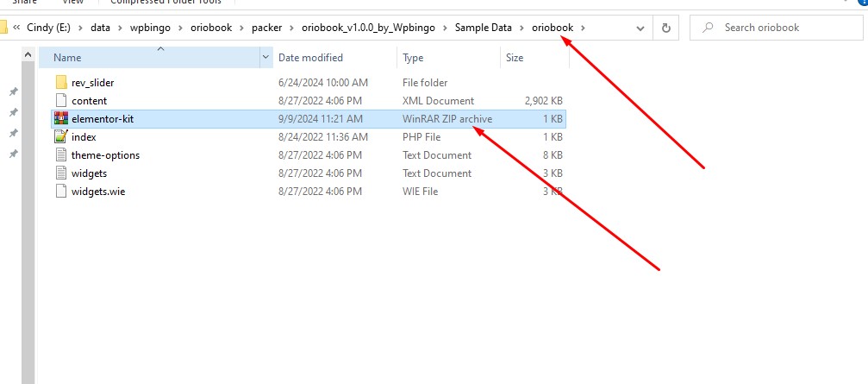The image size is (868, 384).
Task: Click the widgets.wie file icon
Action: [60, 192]
